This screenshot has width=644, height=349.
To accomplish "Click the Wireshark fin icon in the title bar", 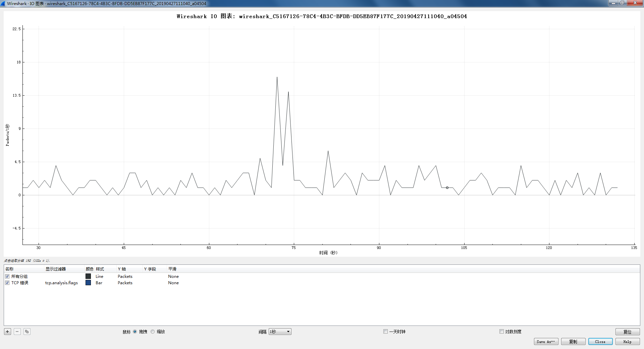I will (x=3, y=3).
